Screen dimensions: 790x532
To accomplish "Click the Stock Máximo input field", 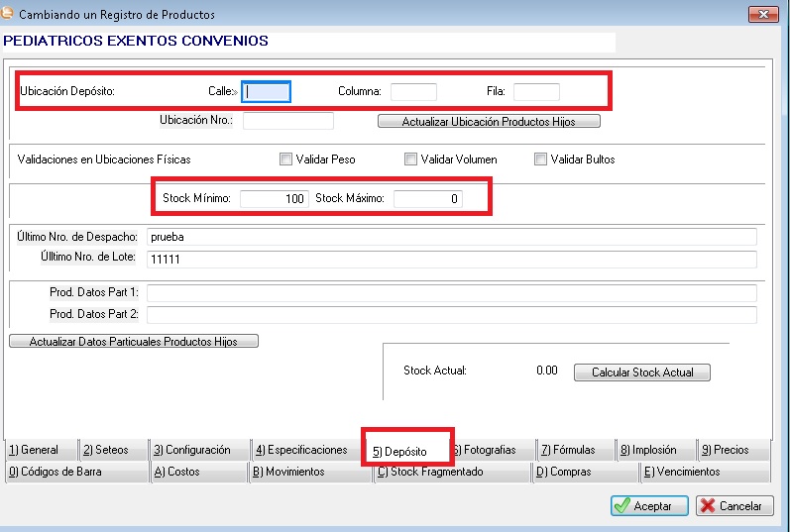I will pos(427,199).
